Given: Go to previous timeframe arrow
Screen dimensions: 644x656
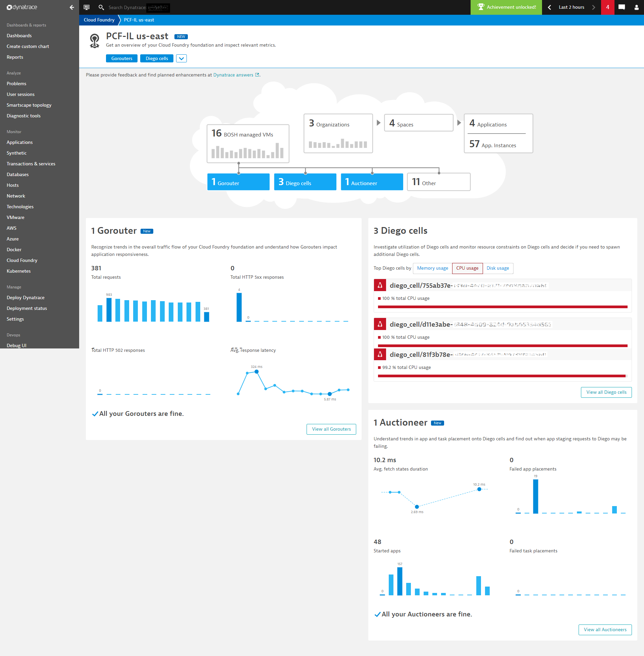Looking at the screenshot, I should click(x=549, y=7).
